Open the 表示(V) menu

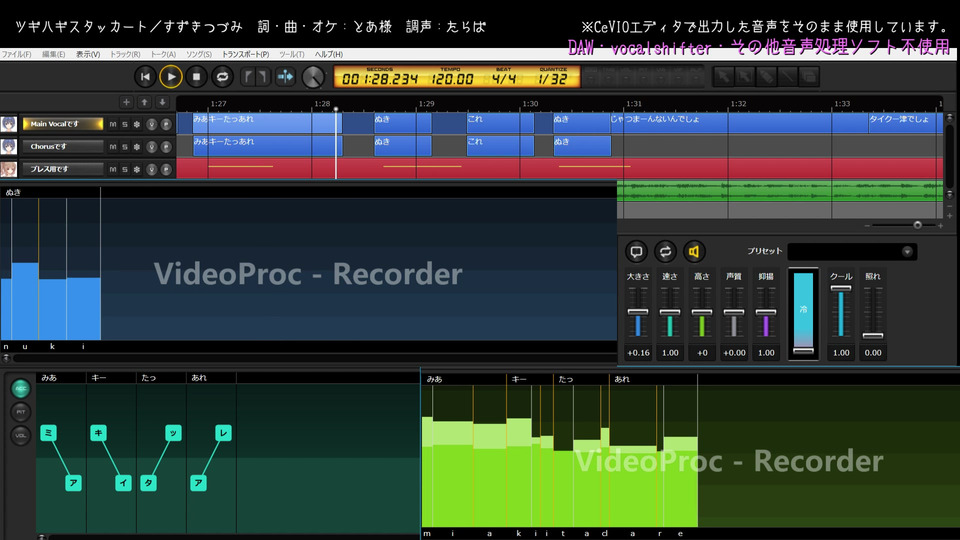click(88, 54)
